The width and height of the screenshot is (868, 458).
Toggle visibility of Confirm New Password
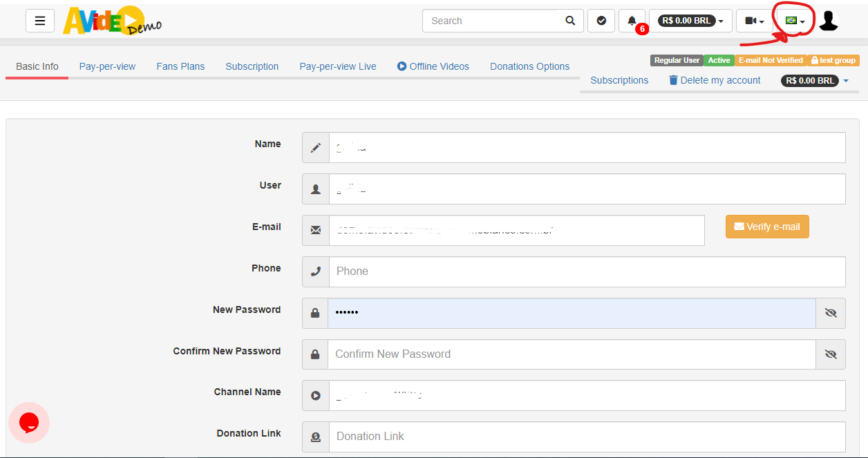click(830, 354)
